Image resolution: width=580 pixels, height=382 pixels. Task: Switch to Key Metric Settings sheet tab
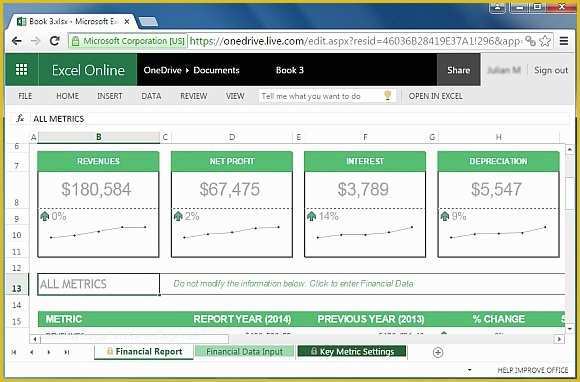tap(352, 352)
